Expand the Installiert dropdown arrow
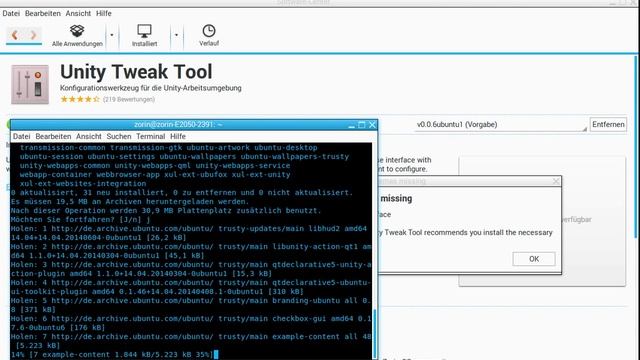Viewport: 640px width, 360px height. coord(176,35)
